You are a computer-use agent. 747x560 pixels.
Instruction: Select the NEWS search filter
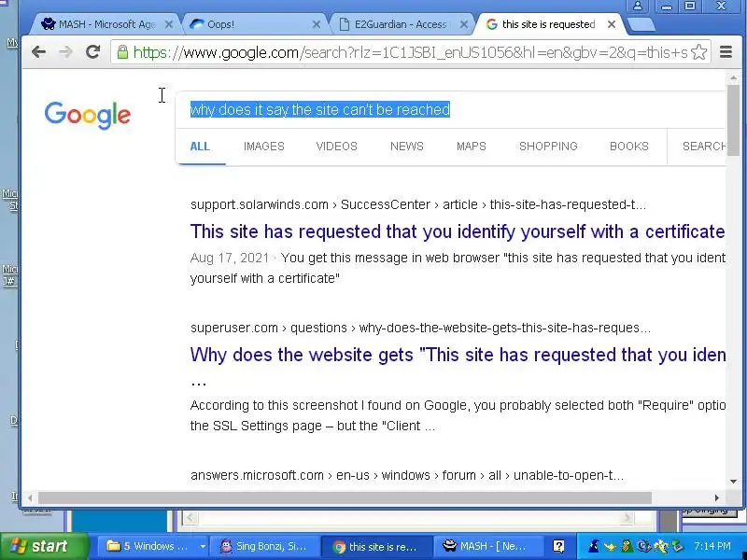click(407, 147)
